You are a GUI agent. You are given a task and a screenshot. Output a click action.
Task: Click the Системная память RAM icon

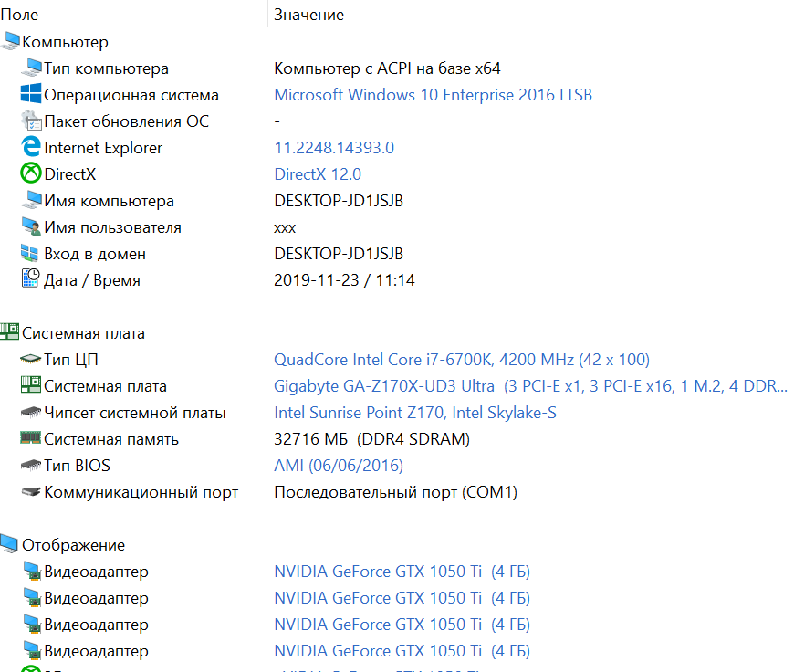point(31,439)
